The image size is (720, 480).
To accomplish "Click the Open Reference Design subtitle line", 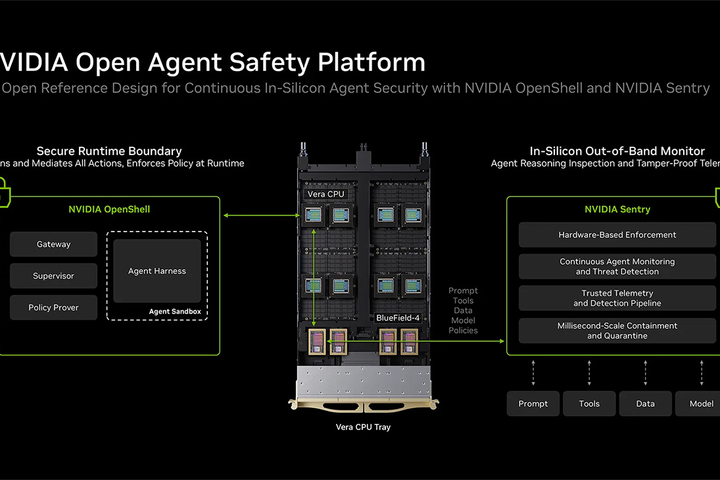I will [355, 88].
